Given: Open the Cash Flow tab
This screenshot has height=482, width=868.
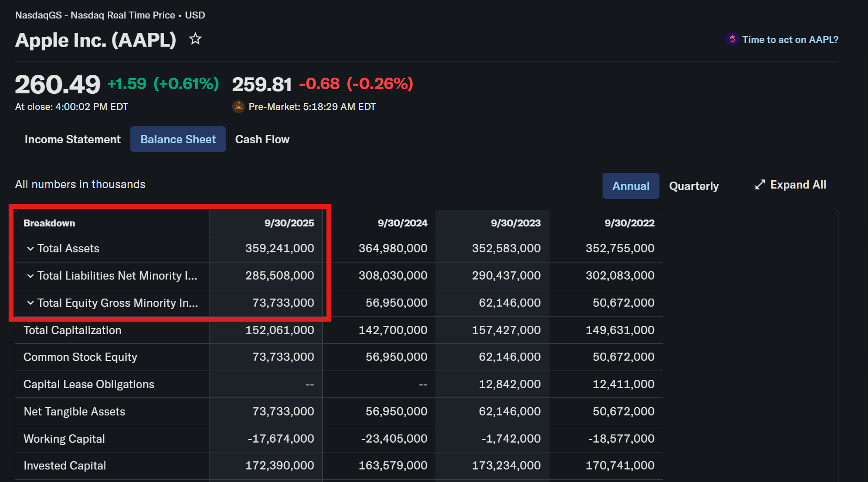Looking at the screenshot, I should pyautogui.click(x=262, y=139).
